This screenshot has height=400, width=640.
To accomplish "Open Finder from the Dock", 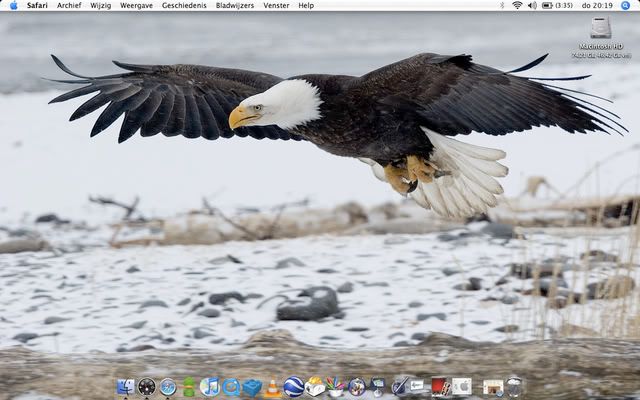I will pyautogui.click(x=125, y=387).
